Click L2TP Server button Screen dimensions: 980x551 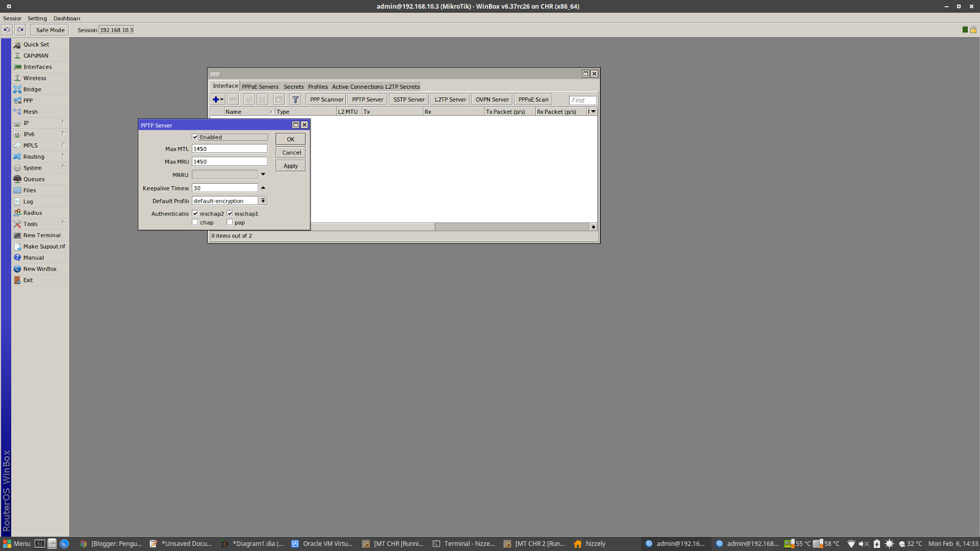450,99
